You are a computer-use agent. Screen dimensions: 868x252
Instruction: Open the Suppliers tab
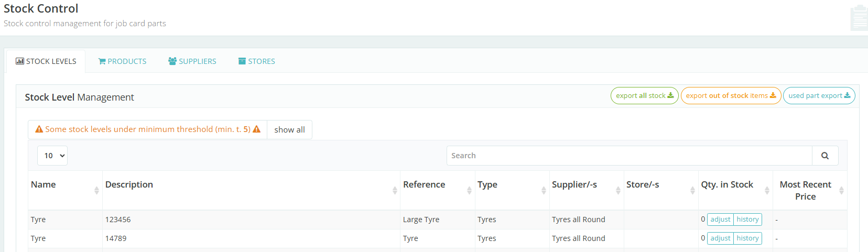point(192,61)
